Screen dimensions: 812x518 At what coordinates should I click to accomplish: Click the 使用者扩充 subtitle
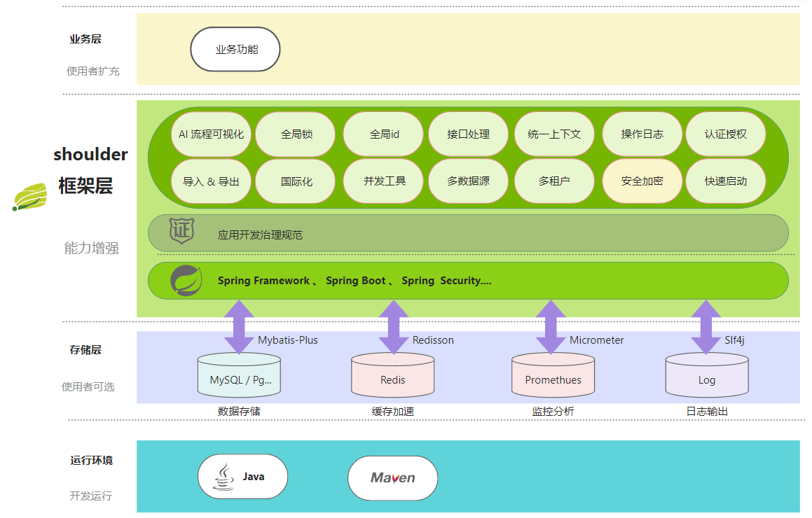pos(92,71)
